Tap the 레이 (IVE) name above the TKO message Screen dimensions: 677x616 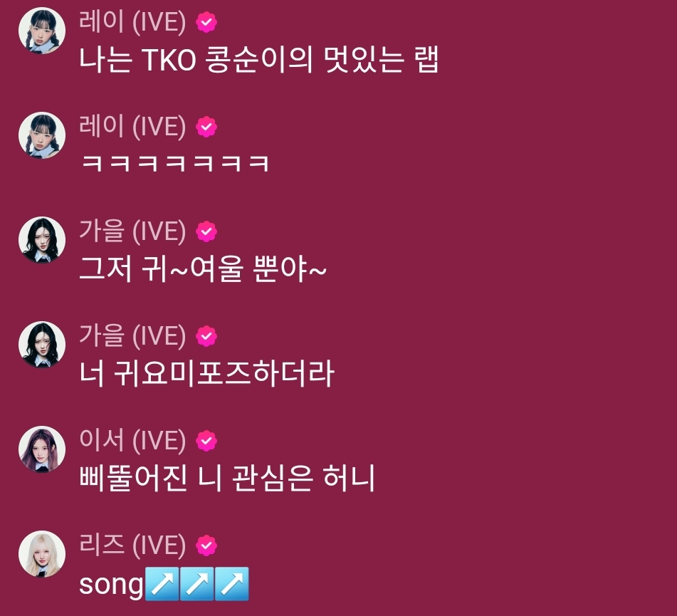[132, 21]
